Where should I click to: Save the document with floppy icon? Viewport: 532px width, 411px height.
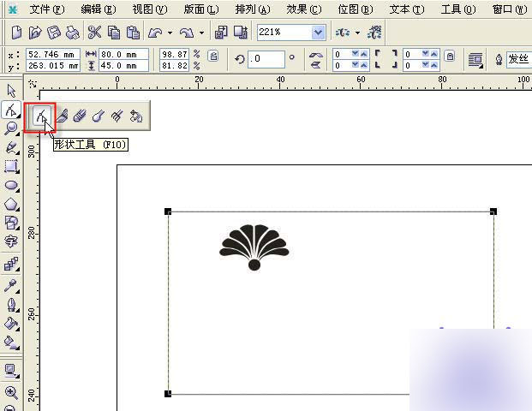[54, 33]
